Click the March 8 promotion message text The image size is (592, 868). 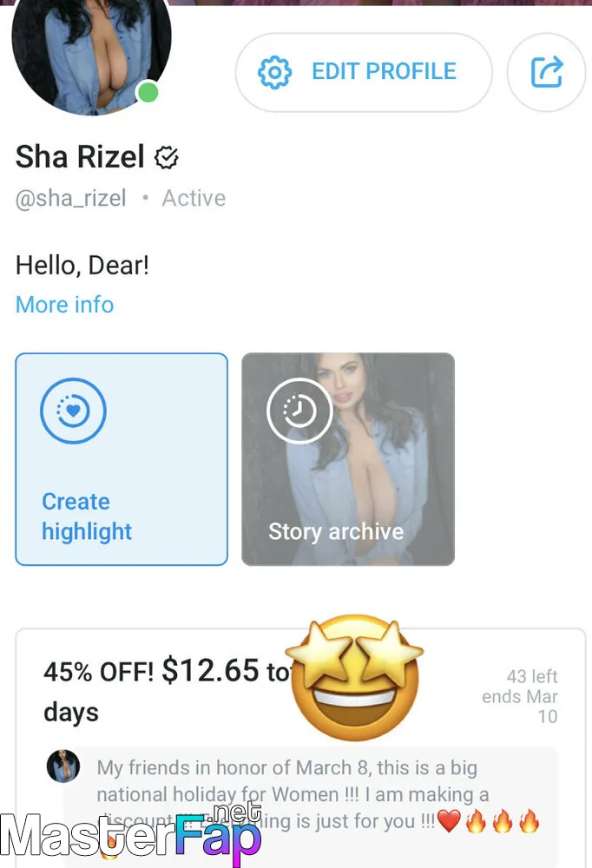tap(318, 794)
